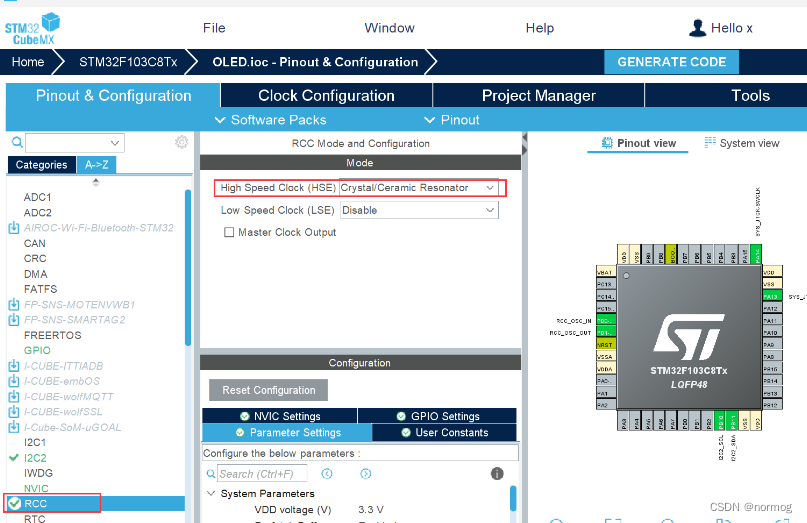Go to next search result arrow
This screenshot has height=523, width=807.
click(365, 474)
